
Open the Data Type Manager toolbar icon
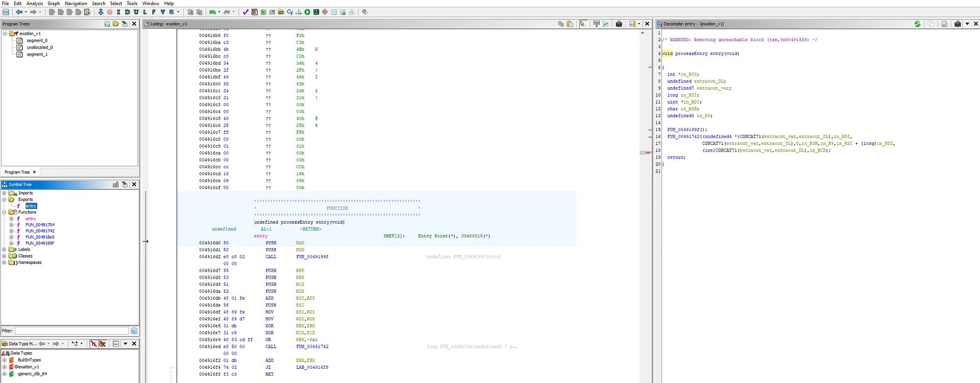[x=281, y=12]
